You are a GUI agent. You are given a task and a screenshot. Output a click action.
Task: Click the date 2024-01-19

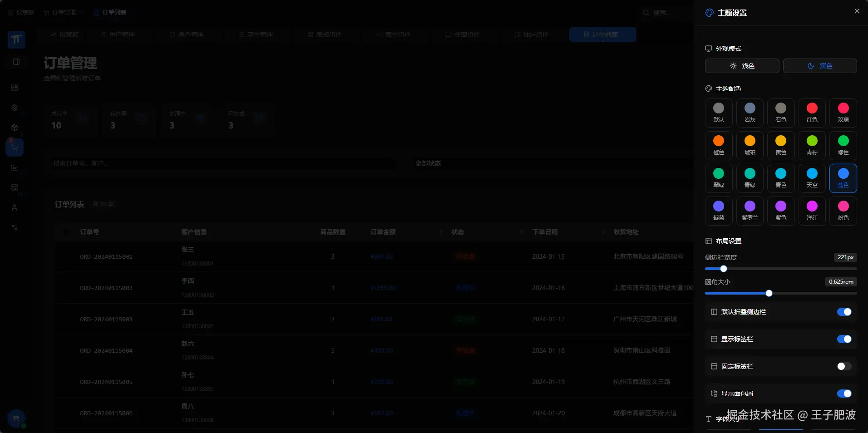pos(548,382)
